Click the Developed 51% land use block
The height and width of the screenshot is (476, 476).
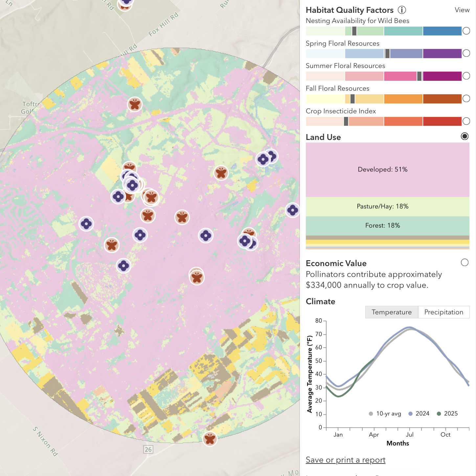coord(388,170)
